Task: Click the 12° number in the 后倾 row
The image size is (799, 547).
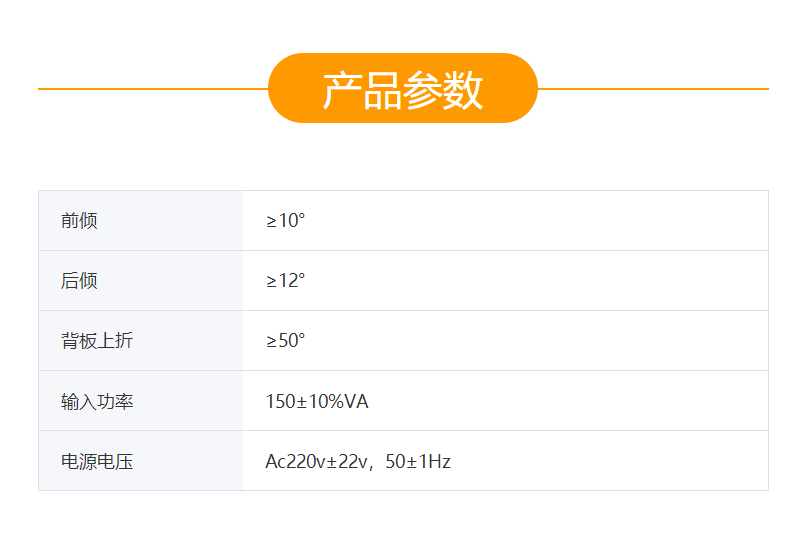Action: 291,281
